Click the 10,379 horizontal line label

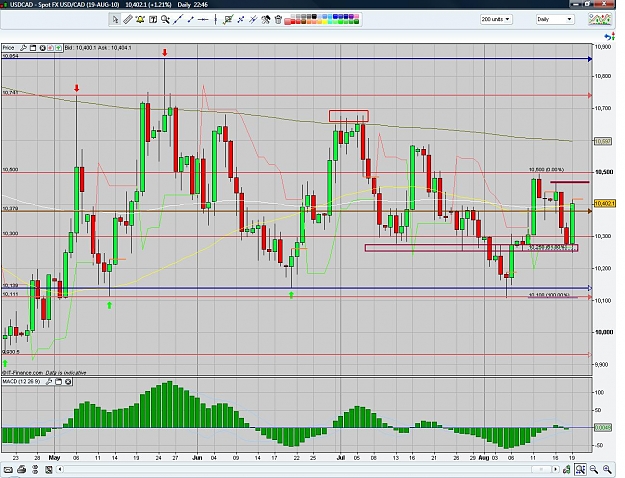click(10, 209)
